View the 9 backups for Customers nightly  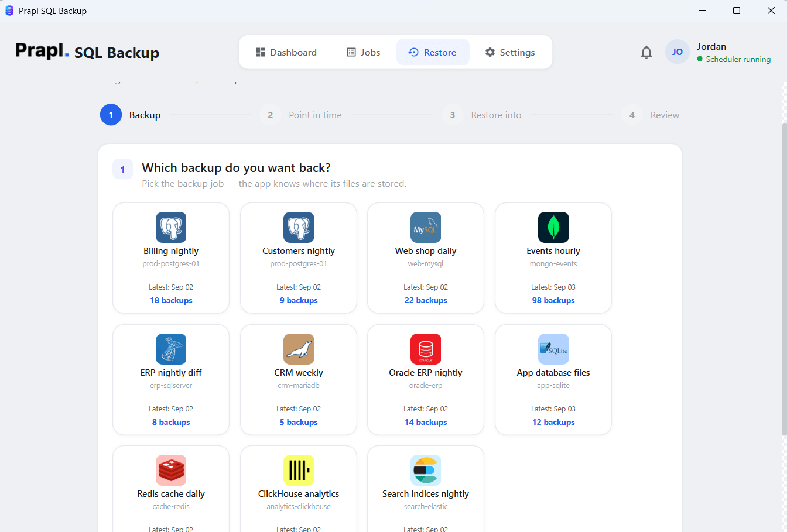[299, 300]
